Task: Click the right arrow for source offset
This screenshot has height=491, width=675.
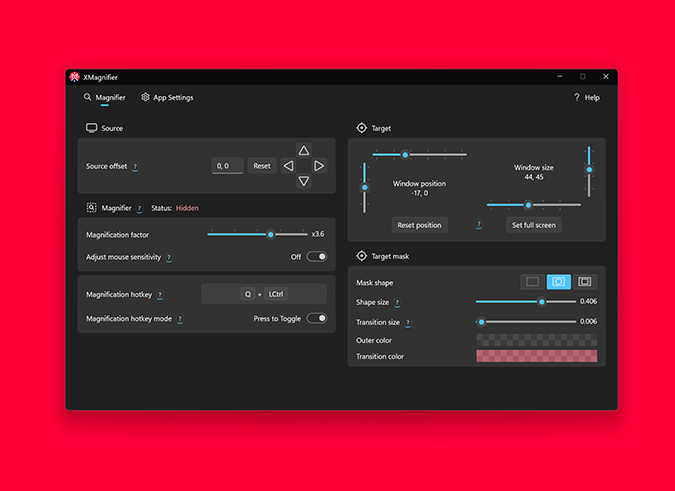Action: point(319,166)
